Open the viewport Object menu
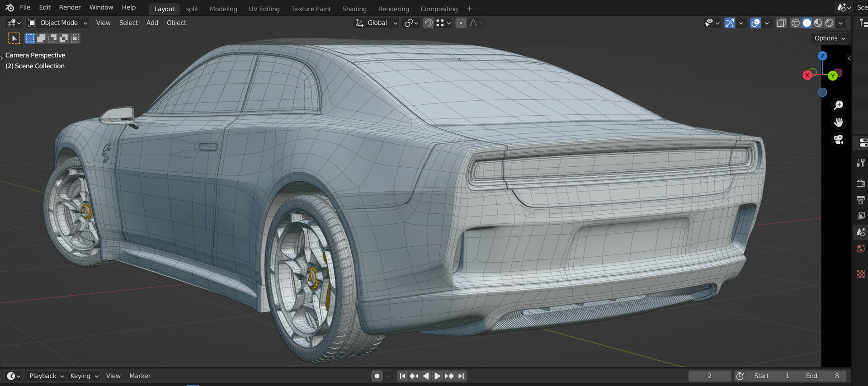 click(176, 23)
